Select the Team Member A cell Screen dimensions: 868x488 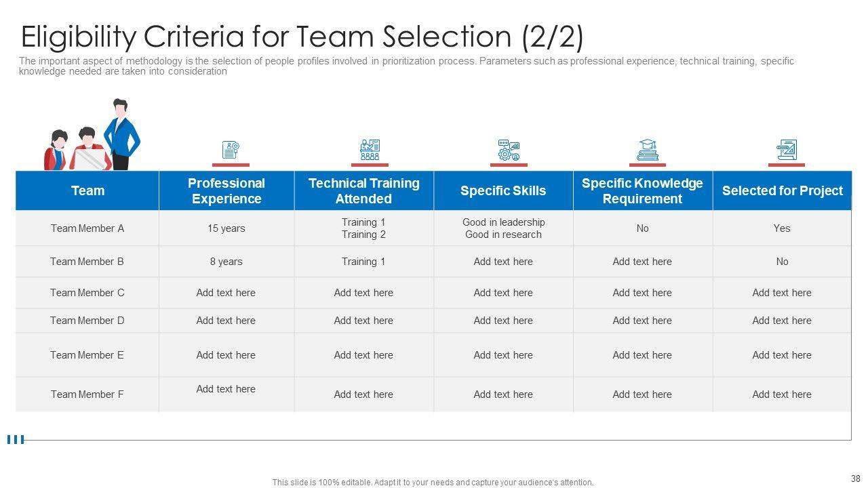[x=87, y=228]
